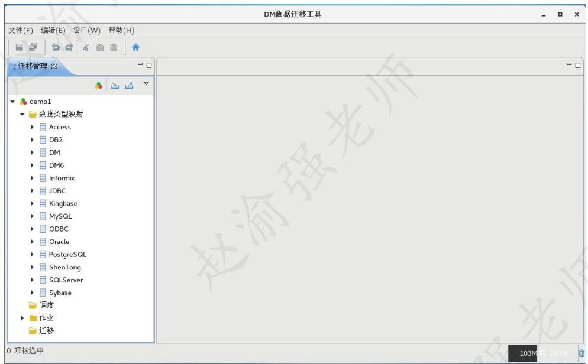Close the 迁移管理 tab
Image resolution: width=588 pixels, height=364 pixels.
tap(54, 66)
